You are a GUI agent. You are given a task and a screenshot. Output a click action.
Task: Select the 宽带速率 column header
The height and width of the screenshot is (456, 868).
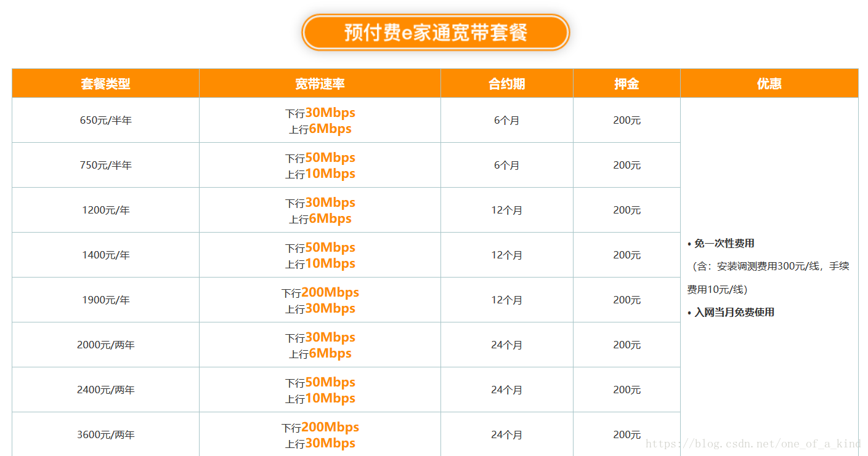coord(320,83)
